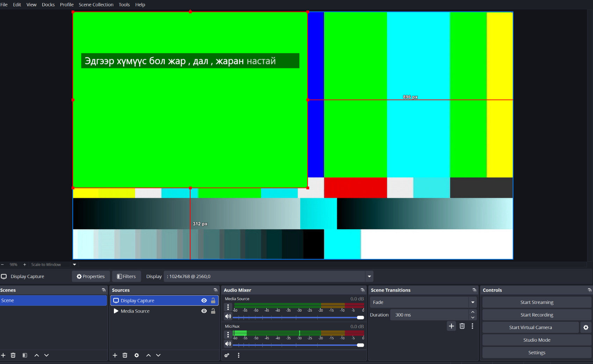This screenshot has height=364, width=593.
Task: Click the Duration 300 ms field
Action: pyautogui.click(x=429, y=315)
